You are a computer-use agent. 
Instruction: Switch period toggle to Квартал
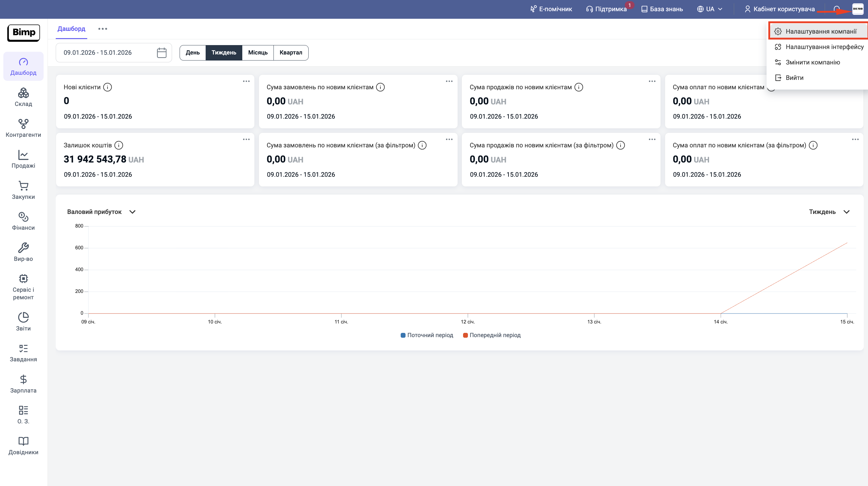tap(290, 53)
